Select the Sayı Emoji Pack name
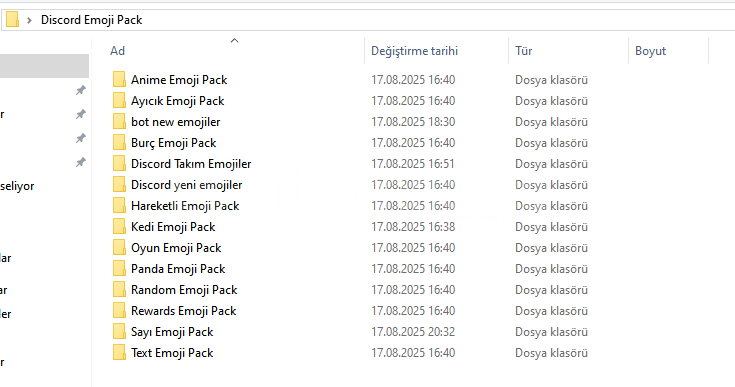735x387 pixels. point(172,332)
